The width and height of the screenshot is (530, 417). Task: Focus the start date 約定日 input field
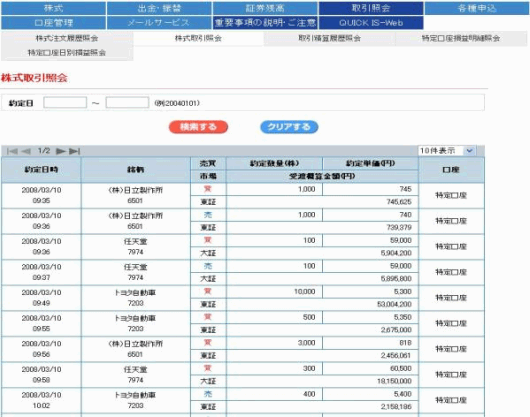pyautogui.click(x=65, y=103)
